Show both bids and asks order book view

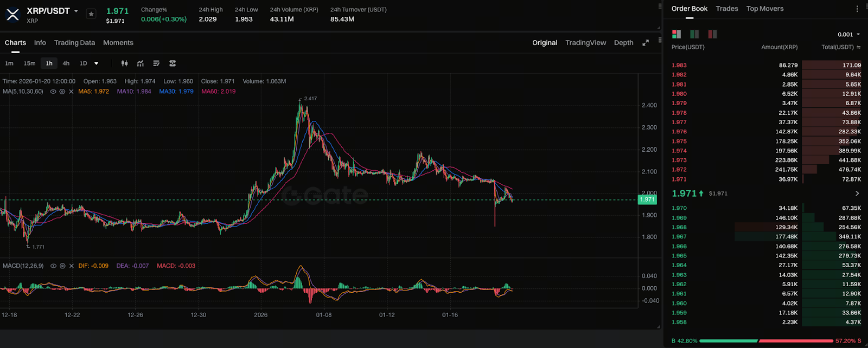[676, 34]
